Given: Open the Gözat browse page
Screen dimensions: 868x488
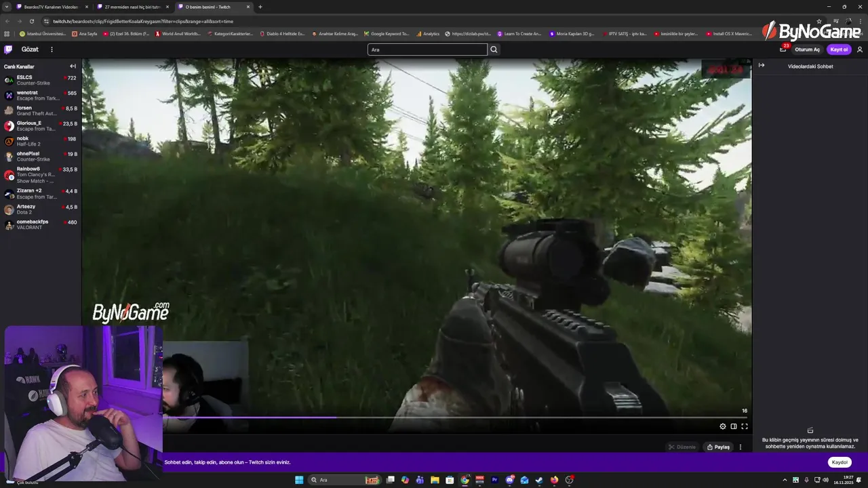Looking at the screenshot, I should click(x=30, y=49).
